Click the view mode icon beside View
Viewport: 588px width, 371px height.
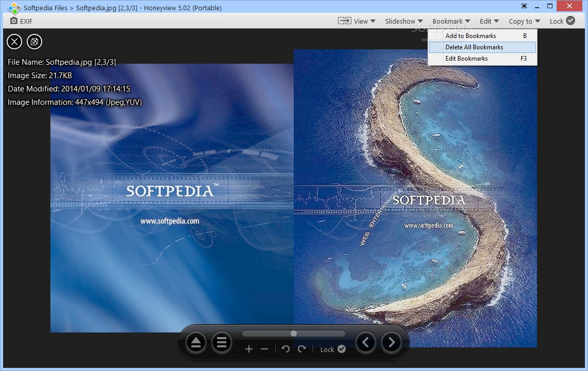click(x=344, y=21)
